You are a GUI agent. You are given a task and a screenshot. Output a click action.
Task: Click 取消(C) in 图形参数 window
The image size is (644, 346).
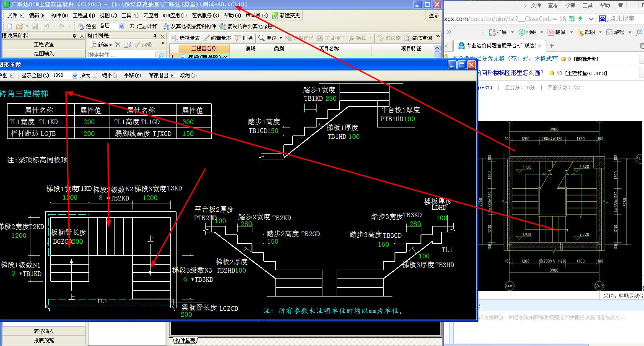click(188, 75)
